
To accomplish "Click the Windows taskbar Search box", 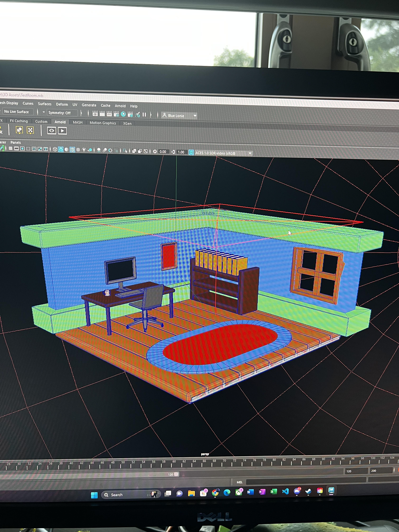I will 131,495.
